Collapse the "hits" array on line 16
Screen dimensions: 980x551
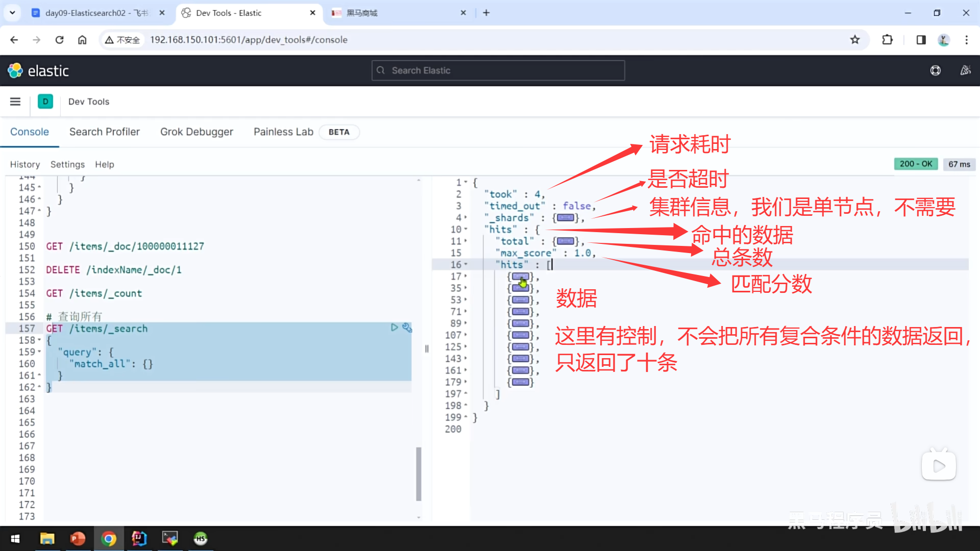point(465,265)
